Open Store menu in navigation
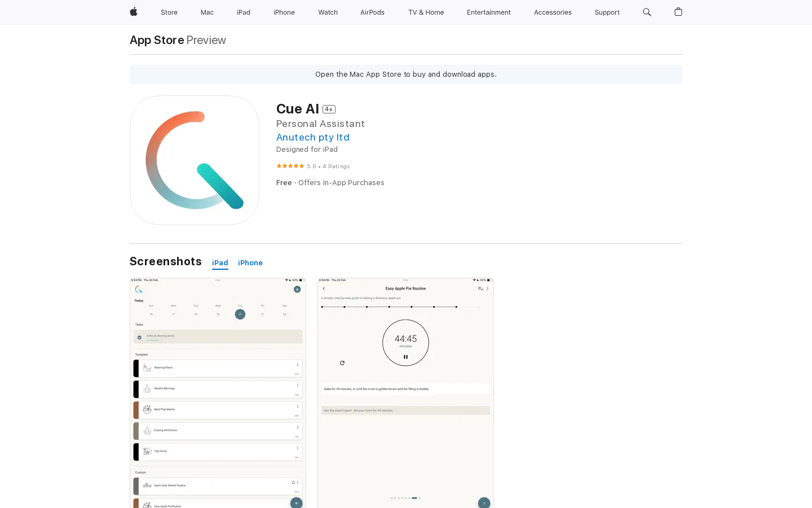This screenshot has height=508, width=812. (x=169, y=12)
